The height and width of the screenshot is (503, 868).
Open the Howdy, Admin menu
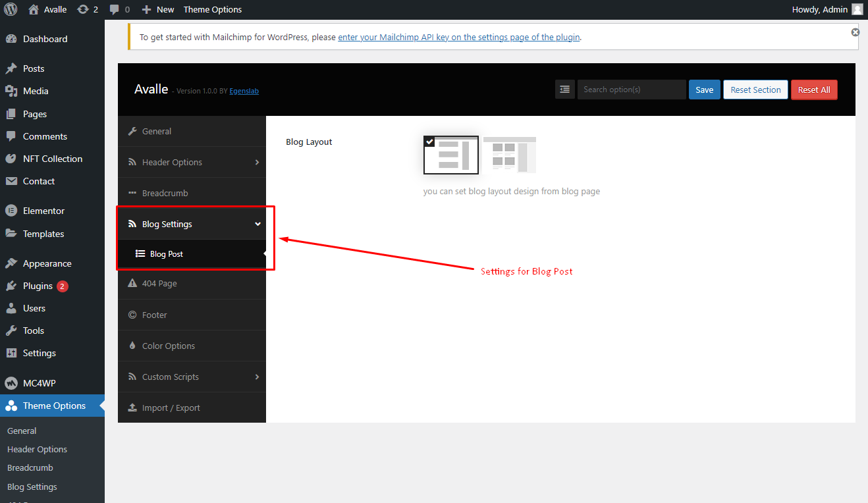coord(827,9)
